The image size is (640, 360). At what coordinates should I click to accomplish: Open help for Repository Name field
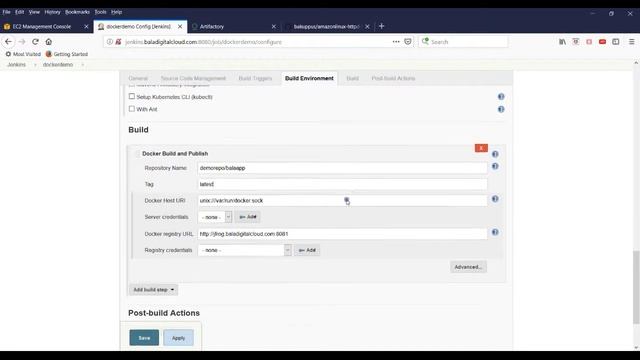coord(495,166)
